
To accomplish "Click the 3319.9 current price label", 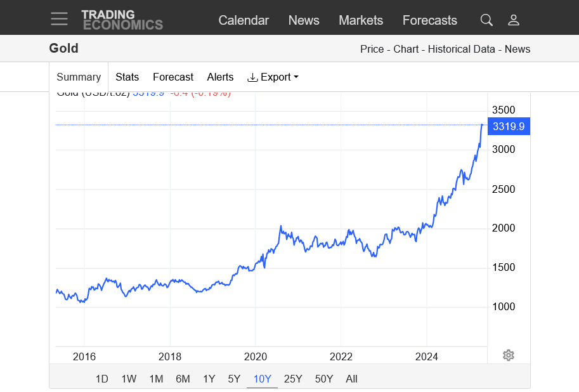I will 509,126.
